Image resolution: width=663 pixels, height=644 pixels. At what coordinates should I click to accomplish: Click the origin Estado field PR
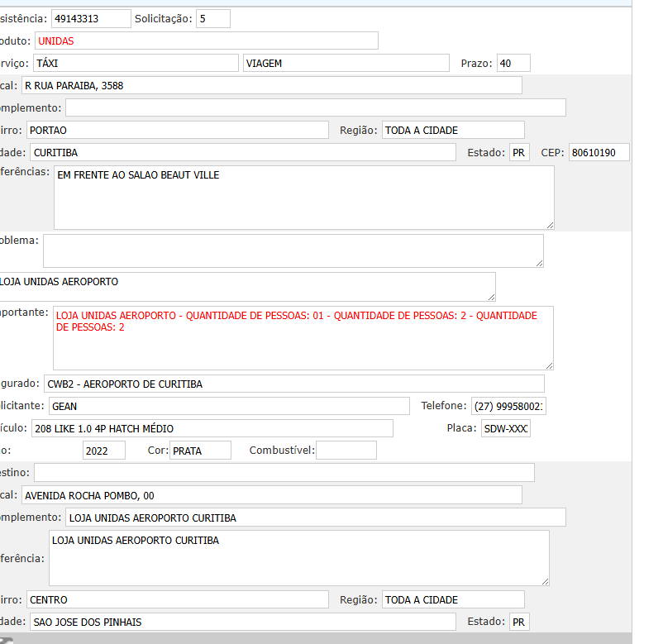tap(519, 152)
